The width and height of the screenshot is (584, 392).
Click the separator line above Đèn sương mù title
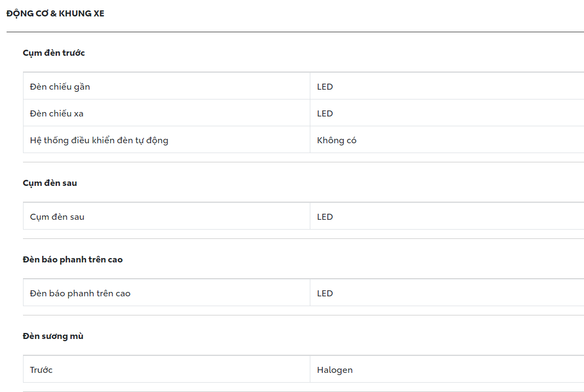click(303, 315)
